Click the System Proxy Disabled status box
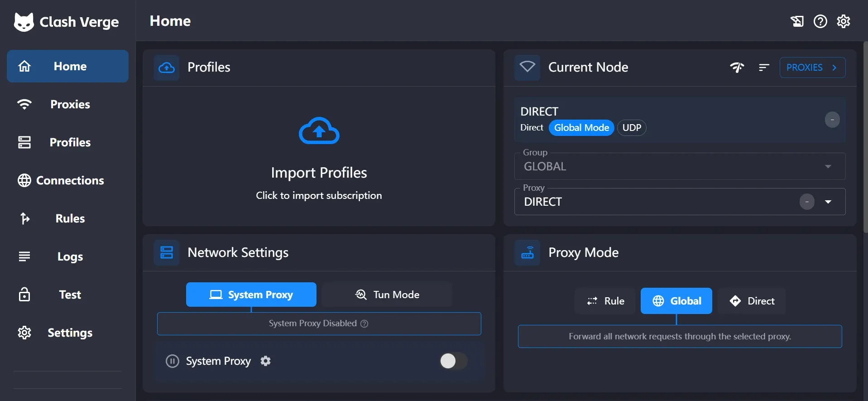This screenshot has width=868, height=401. click(319, 324)
